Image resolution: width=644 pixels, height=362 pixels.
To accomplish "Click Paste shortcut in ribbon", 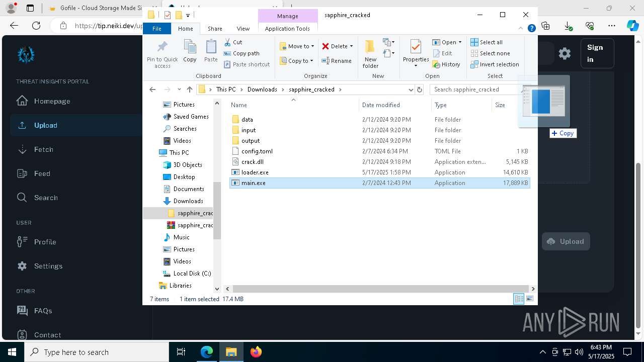I will click(247, 64).
